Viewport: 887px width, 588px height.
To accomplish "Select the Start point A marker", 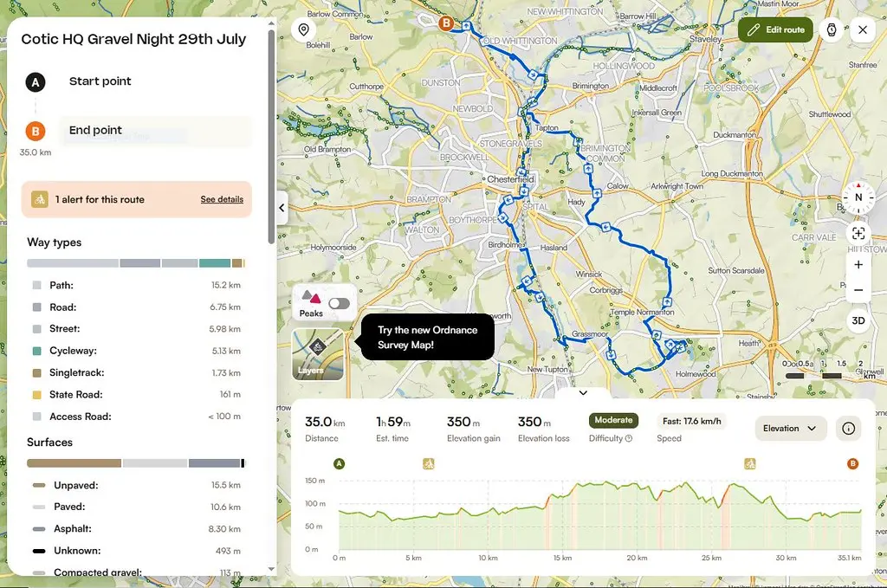I will coord(35,82).
